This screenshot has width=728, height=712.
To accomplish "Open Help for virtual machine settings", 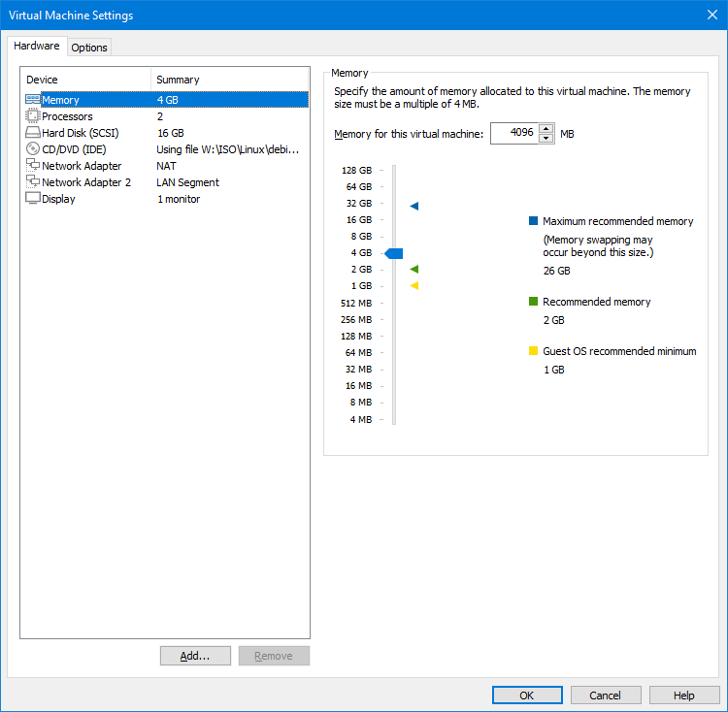I will (x=684, y=696).
